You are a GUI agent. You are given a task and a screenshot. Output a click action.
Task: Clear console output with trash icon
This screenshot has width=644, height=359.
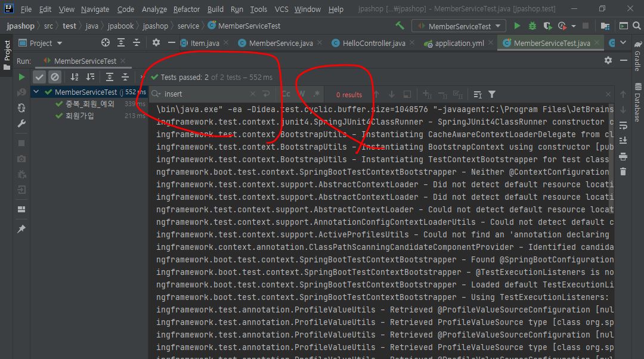coord(623,172)
